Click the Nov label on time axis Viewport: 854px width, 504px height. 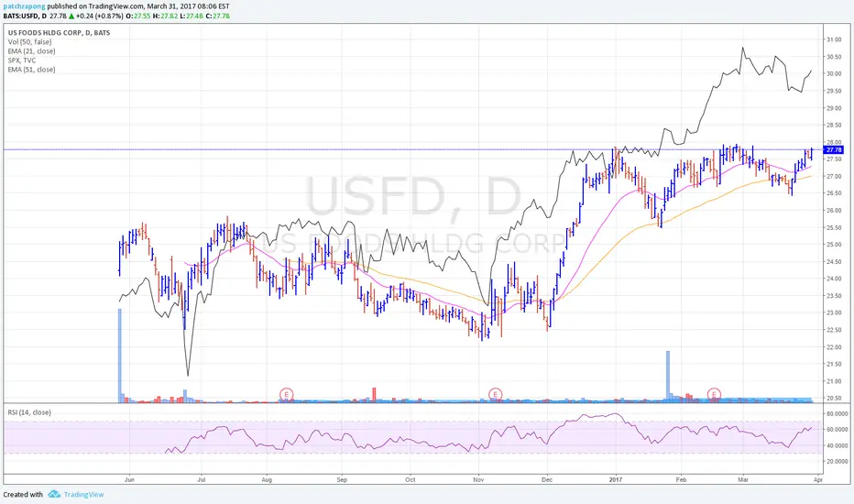tap(478, 480)
